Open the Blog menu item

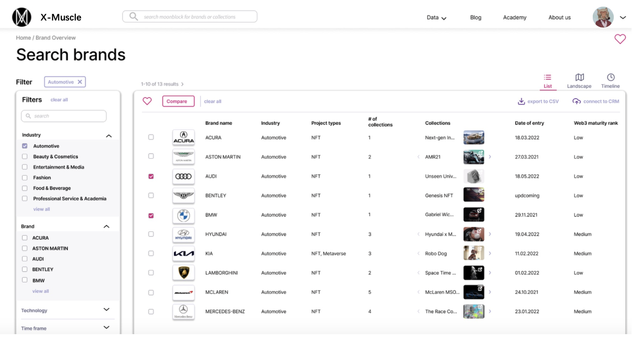tap(476, 17)
